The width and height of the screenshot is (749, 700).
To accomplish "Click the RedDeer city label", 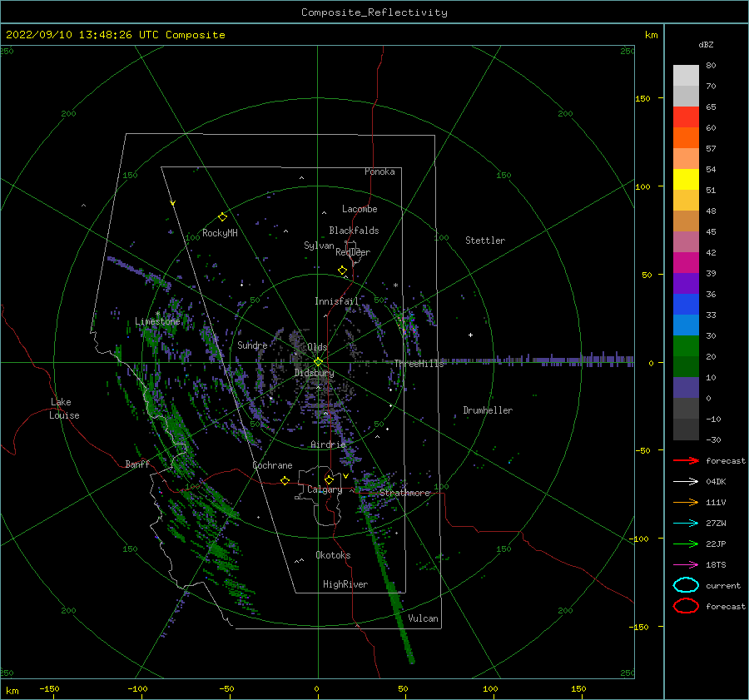I will (353, 252).
